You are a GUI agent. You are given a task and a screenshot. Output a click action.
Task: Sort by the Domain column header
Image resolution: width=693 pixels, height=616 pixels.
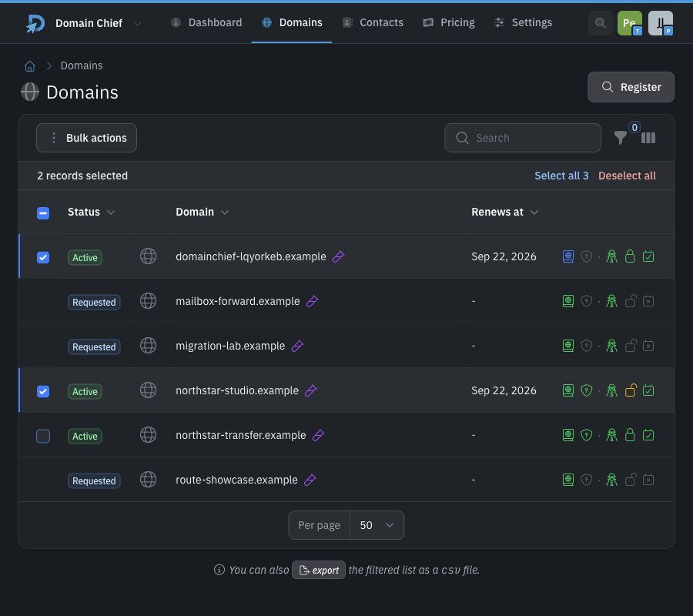pos(202,212)
